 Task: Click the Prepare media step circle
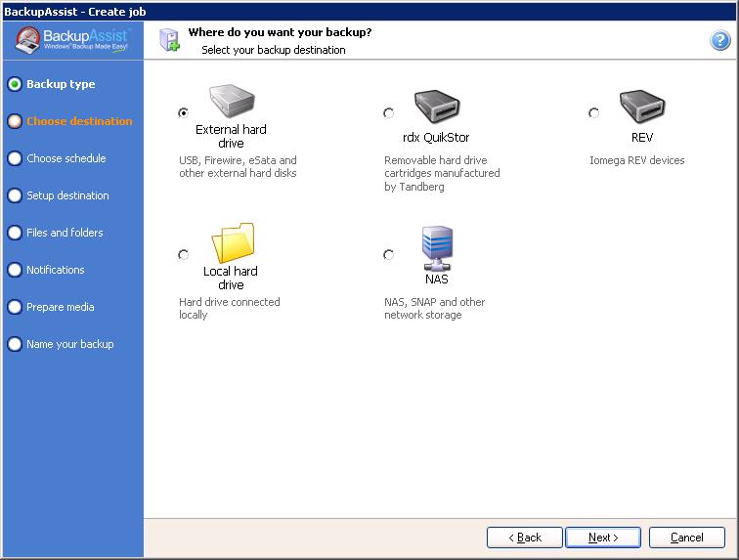[15, 307]
